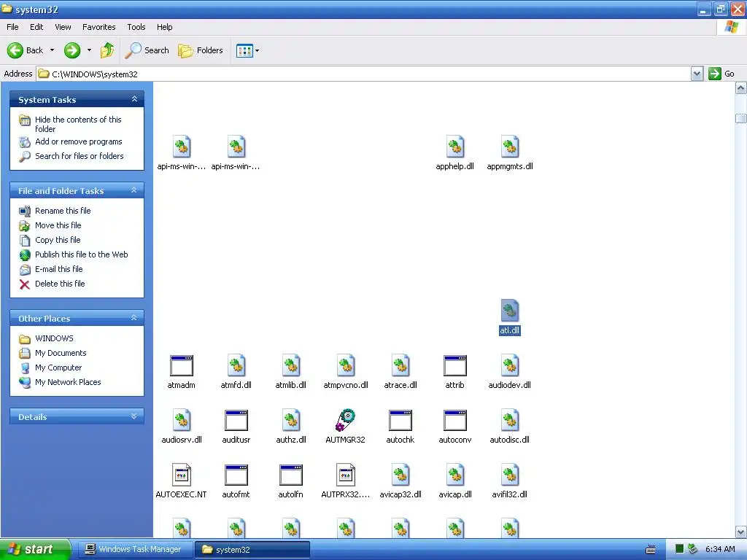Click the system32 taskbar button
This screenshot has width=747, height=560.
click(x=252, y=550)
